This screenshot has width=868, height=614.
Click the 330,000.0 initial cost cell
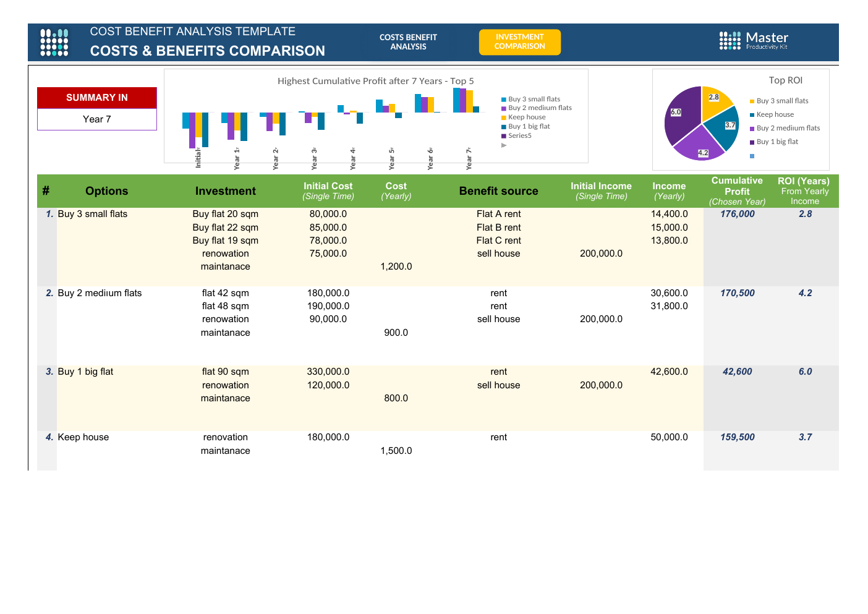(x=328, y=372)
